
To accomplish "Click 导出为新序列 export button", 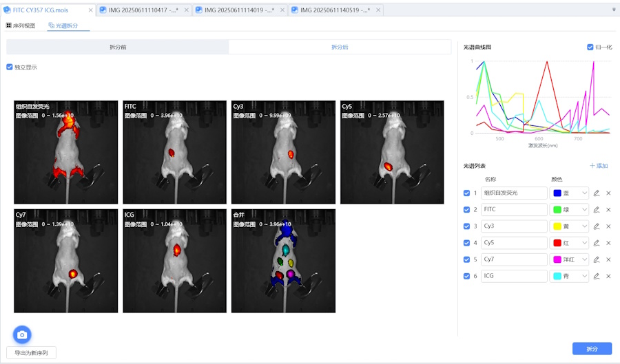I will pos(31,352).
